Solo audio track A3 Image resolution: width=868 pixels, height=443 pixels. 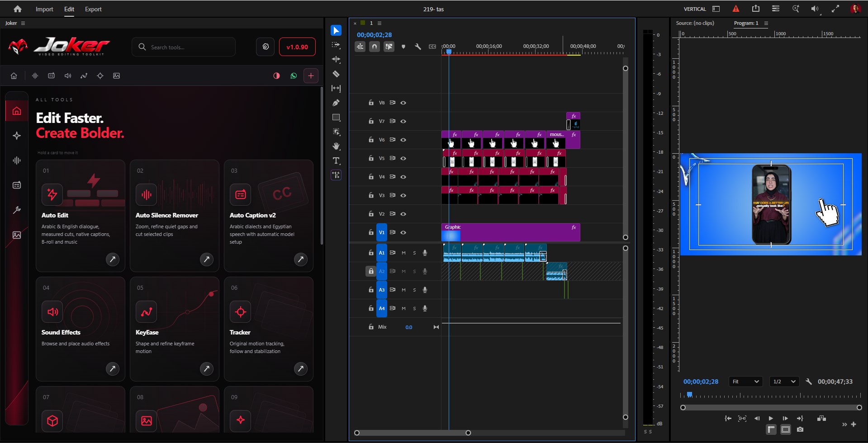click(414, 290)
